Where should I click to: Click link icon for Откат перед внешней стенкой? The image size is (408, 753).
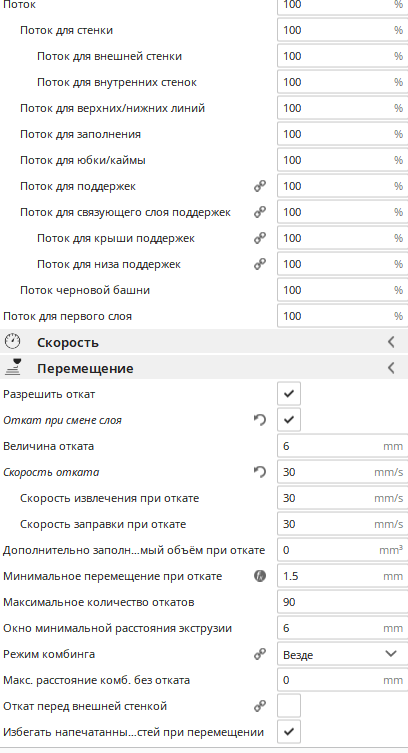[260, 706]
